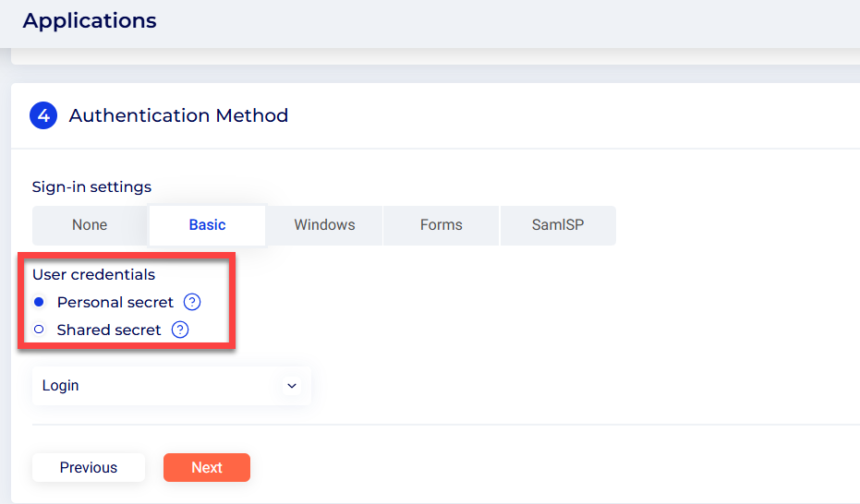Open the Login dropdown

coord(172,386)
